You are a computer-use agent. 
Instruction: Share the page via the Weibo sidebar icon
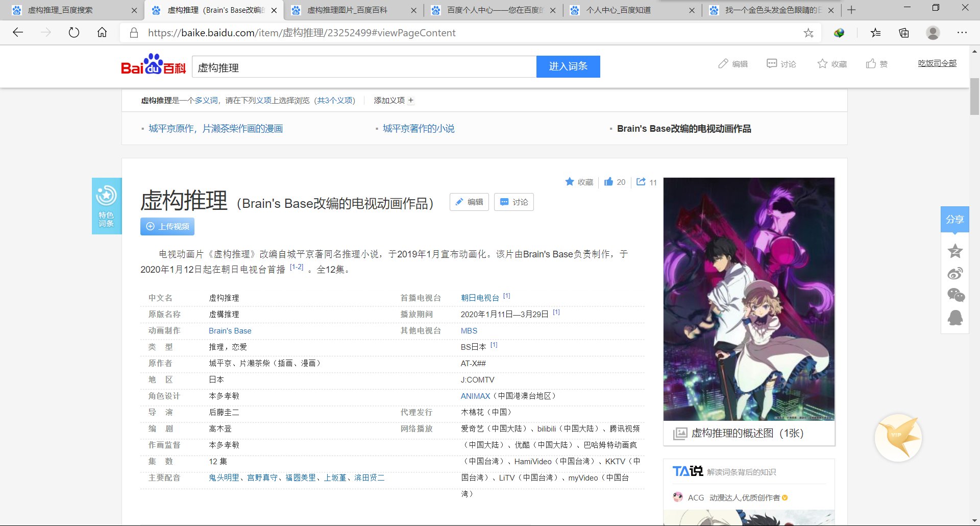[x=955, y=273]
